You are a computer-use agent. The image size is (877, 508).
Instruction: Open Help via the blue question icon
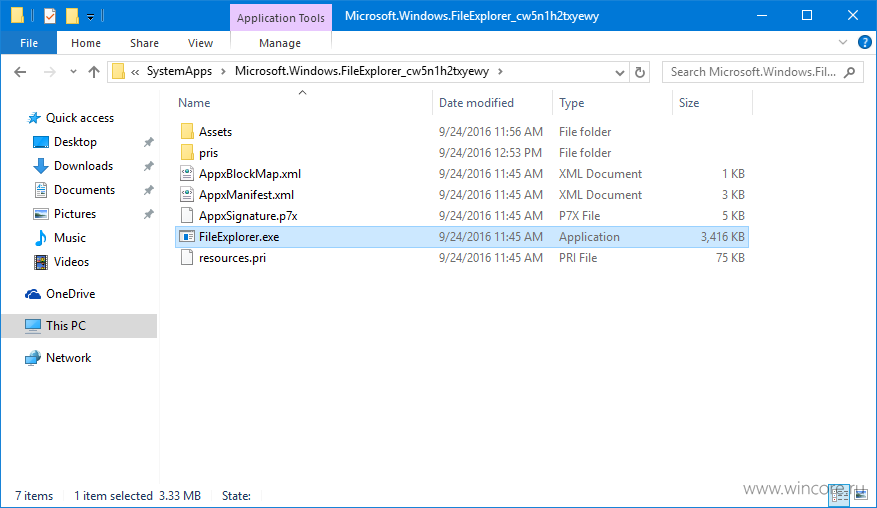pos(865,43)
